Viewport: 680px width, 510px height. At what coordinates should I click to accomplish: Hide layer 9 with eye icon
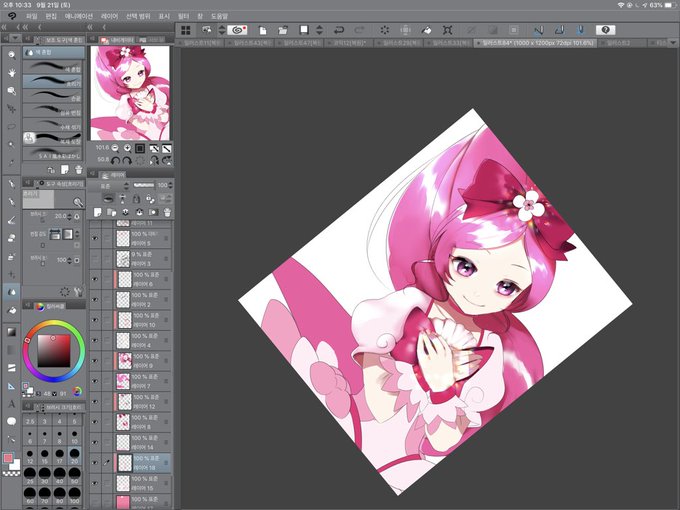pyautogui.click(x=95, y=361)
